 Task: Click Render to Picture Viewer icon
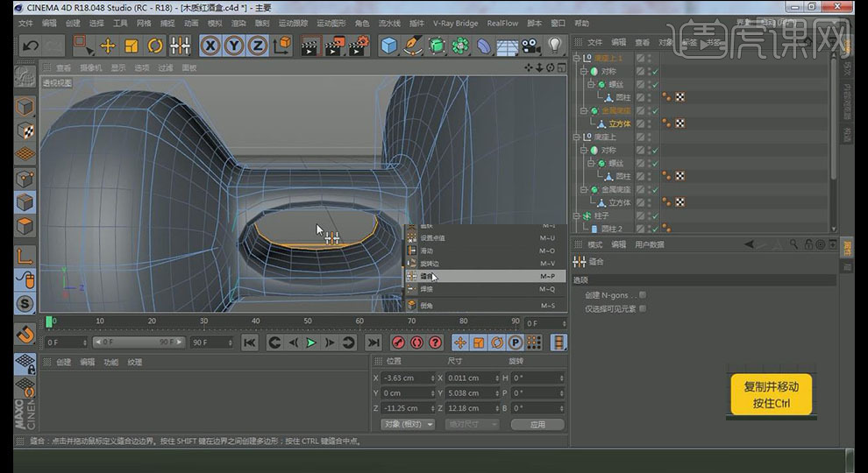pos(334,46)
